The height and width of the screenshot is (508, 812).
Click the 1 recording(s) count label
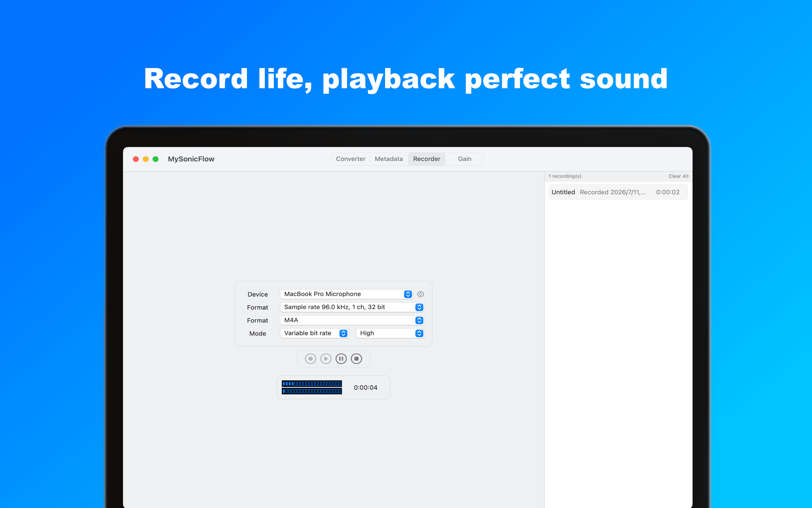(x=565, y=176)
